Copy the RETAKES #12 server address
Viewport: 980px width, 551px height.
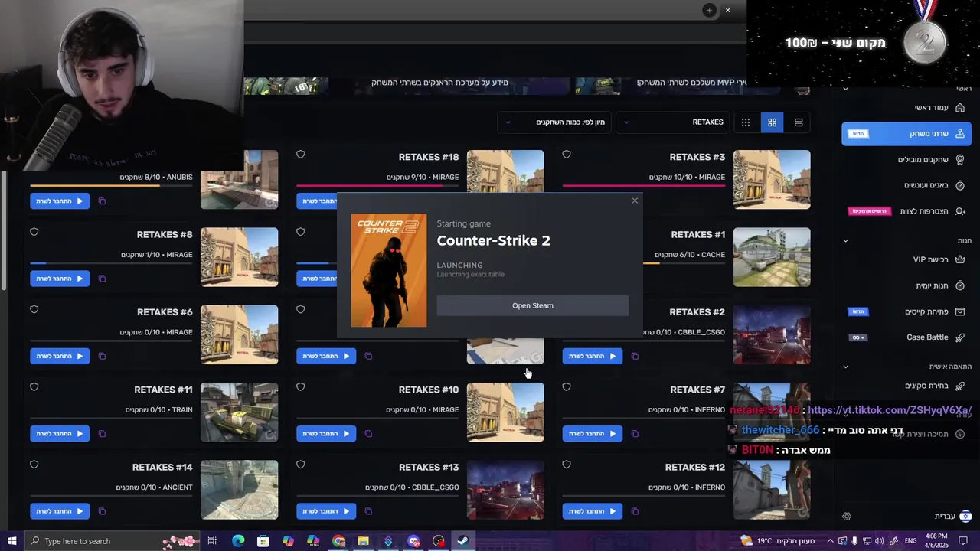tap(635, 511)
